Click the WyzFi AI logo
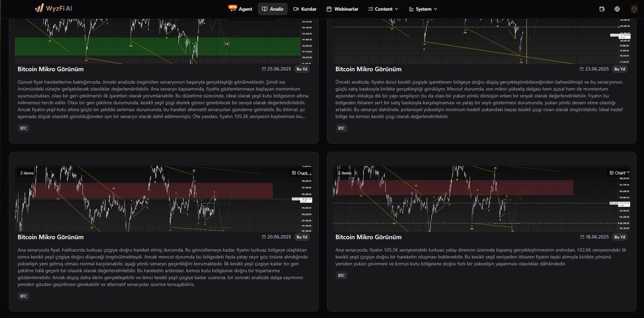The width and height of the screenshot is (644, 318). [x=54, y=9]
